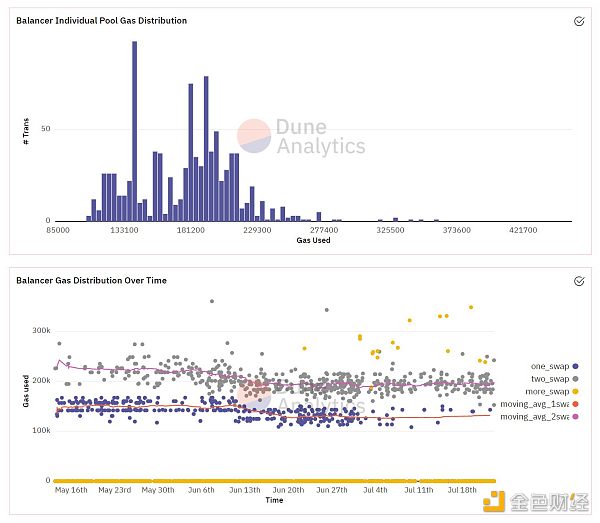Click the Time x-axis label on the scatter chart

point(274,500)
